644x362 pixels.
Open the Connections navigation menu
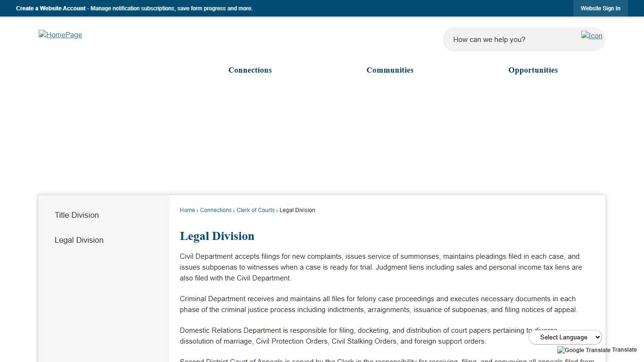point(250,70)
